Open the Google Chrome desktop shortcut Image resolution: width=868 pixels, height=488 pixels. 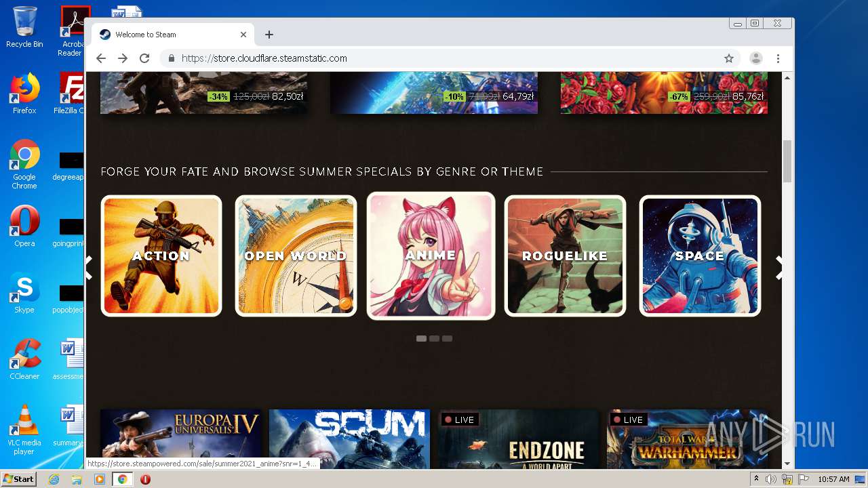click(24, 165)
